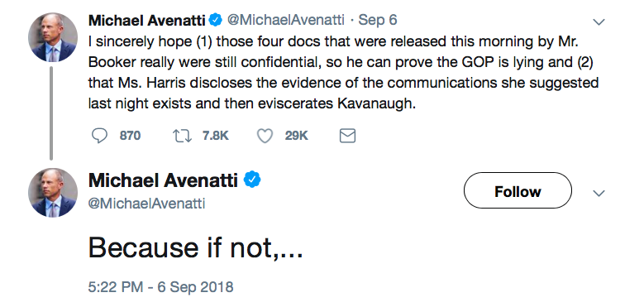Open @MichaelAvenatti handle in top tweet
The height and width of the screenshot is (307, 644).
(286, 20)
